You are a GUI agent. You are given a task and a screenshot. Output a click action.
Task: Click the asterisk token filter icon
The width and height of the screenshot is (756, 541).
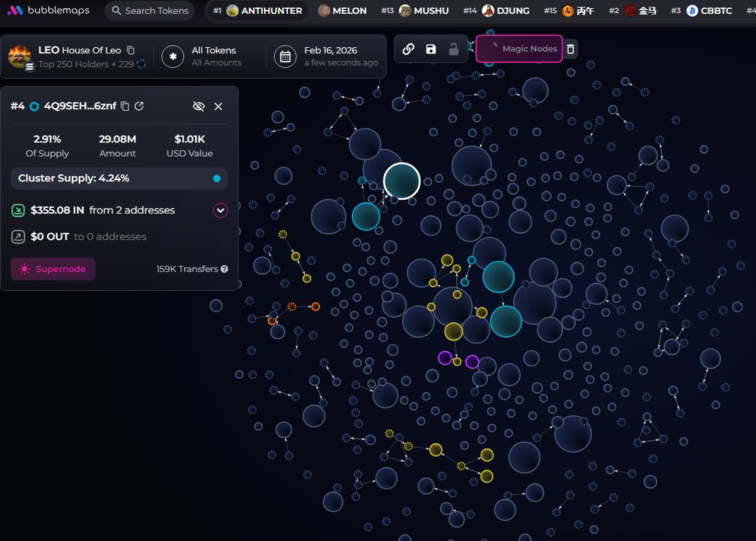pyautogui.click(x=173, y=56)
